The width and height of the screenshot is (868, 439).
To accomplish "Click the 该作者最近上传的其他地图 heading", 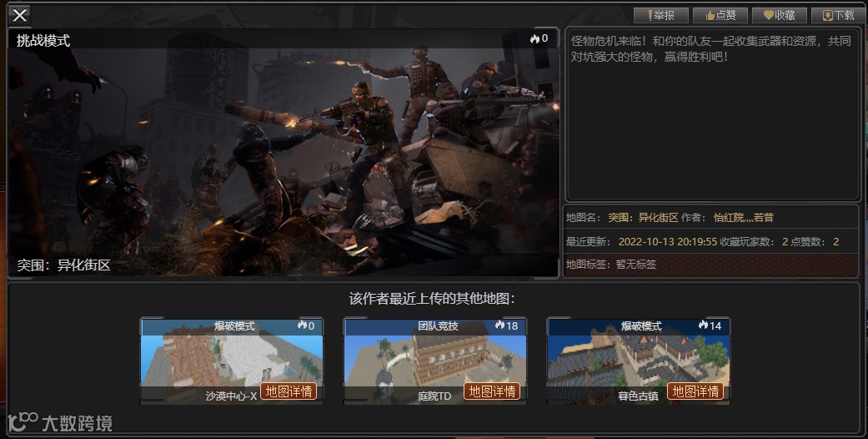I will 433,299.
